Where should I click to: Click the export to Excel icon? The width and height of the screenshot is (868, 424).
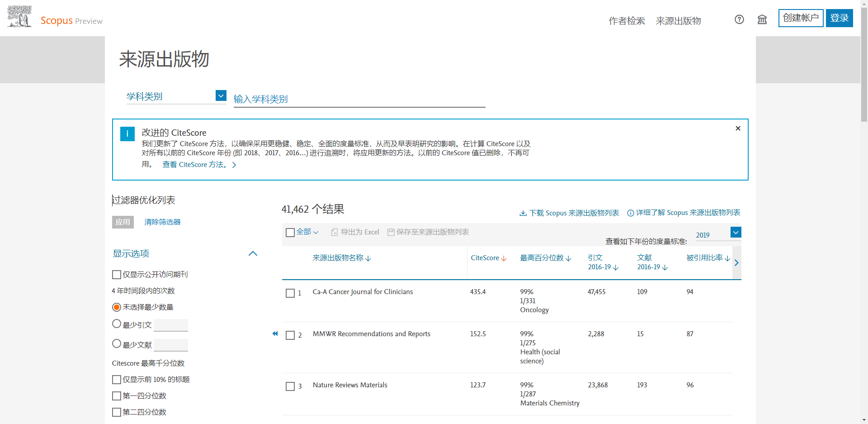335,232
